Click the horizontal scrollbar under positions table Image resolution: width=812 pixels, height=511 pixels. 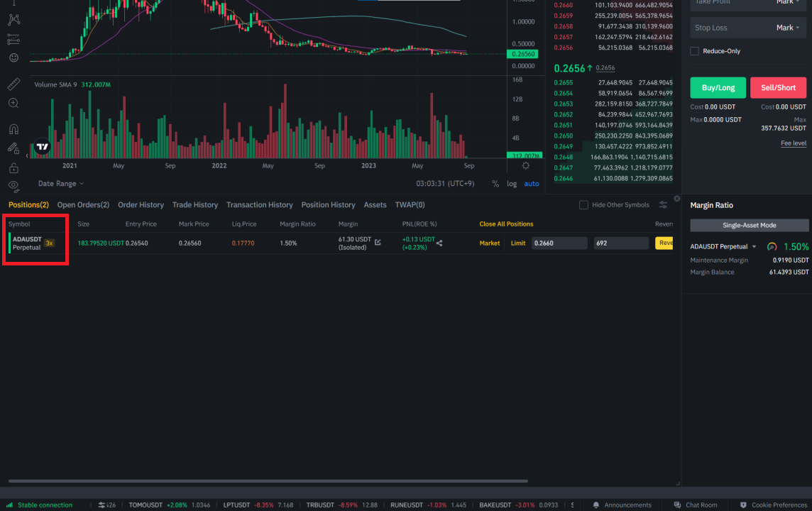point(268,481)
